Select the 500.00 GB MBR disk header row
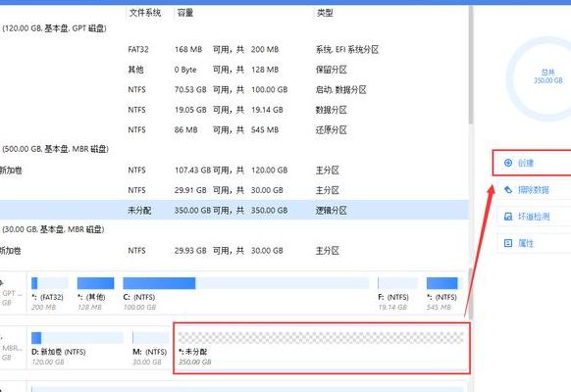Screen dimensions: 571x392 [x=234, y=149]
